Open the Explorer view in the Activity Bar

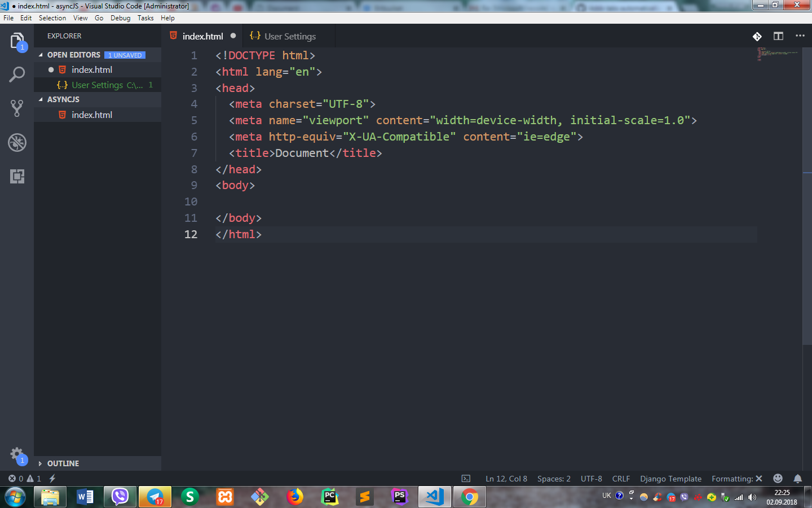click(16, 41)
